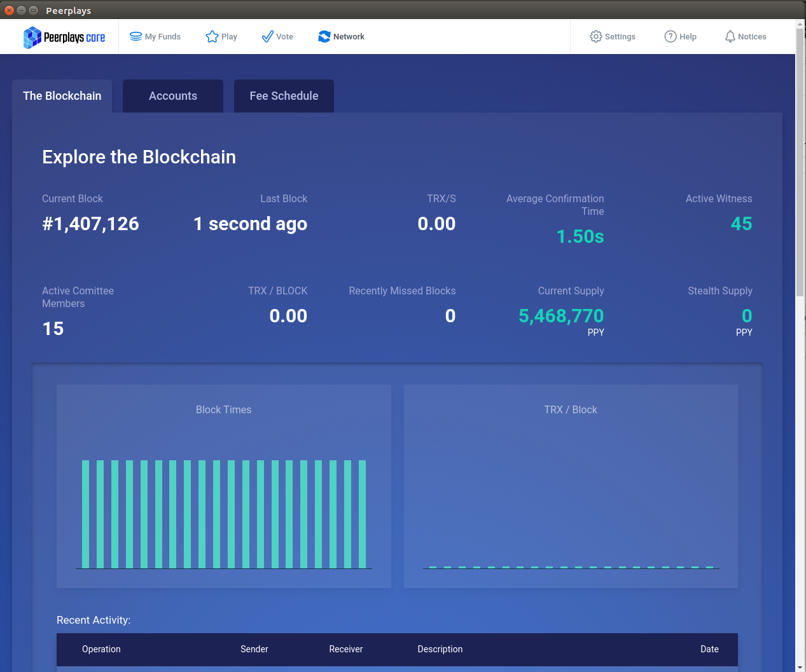Open the Help page
The width and height of the screenshot is (806, 672).
pyautogui.click(x=681, y=36)
